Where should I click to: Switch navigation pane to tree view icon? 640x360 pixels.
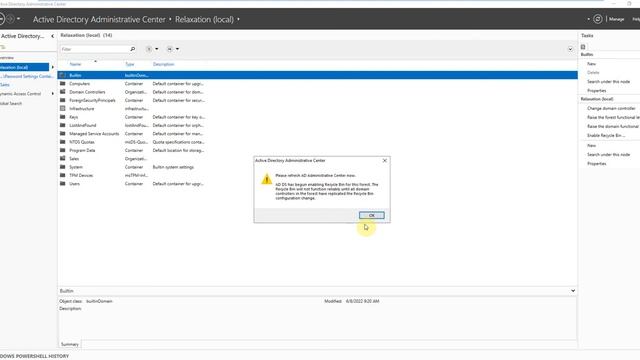coord(3,47)
